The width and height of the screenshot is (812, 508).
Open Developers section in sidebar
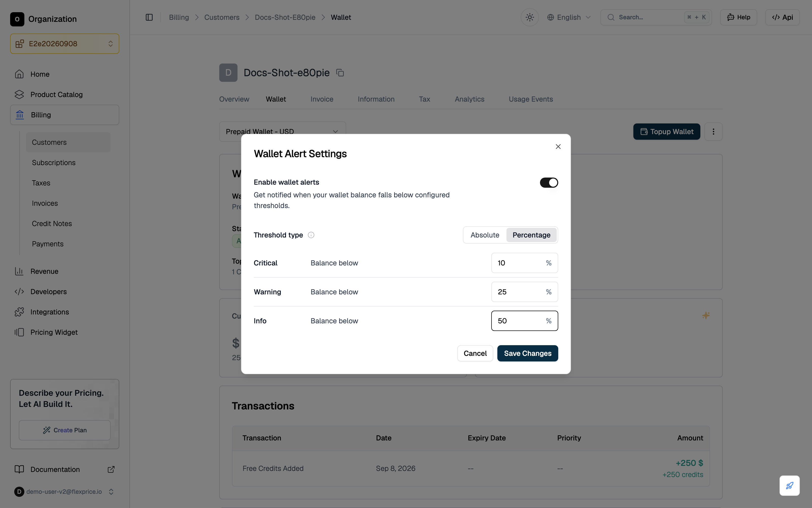64,292
